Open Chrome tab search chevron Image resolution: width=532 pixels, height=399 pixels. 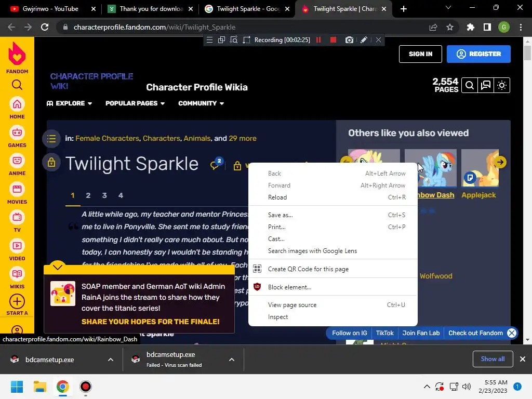pyautogui.click(x=448, y=7)
